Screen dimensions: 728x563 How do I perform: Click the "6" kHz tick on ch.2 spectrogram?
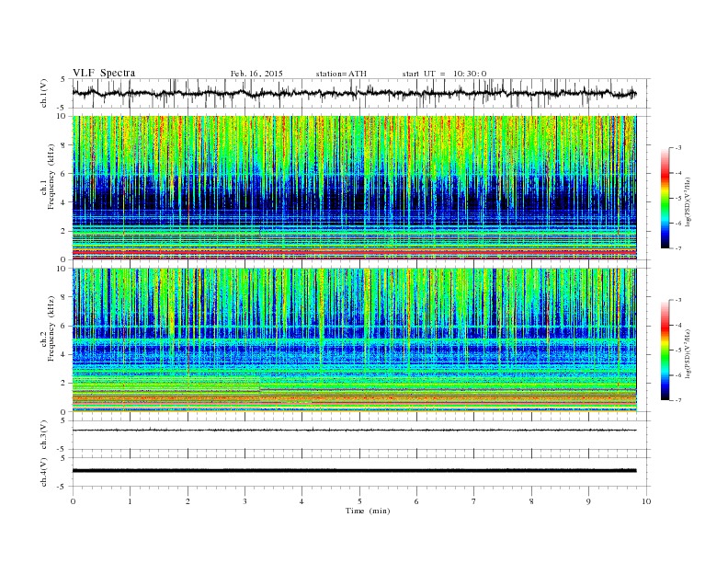click(64, 326)
